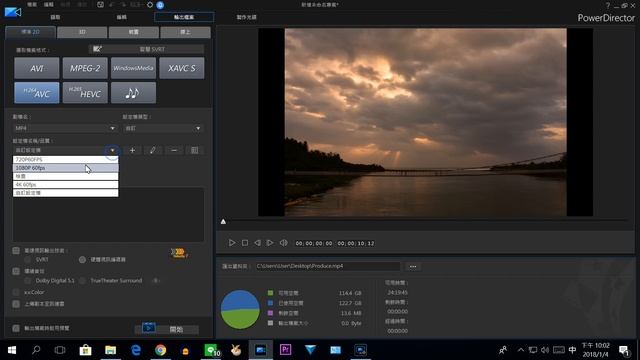Switch to the 3D output tab
640x360 pixels.
click(82, 32)
